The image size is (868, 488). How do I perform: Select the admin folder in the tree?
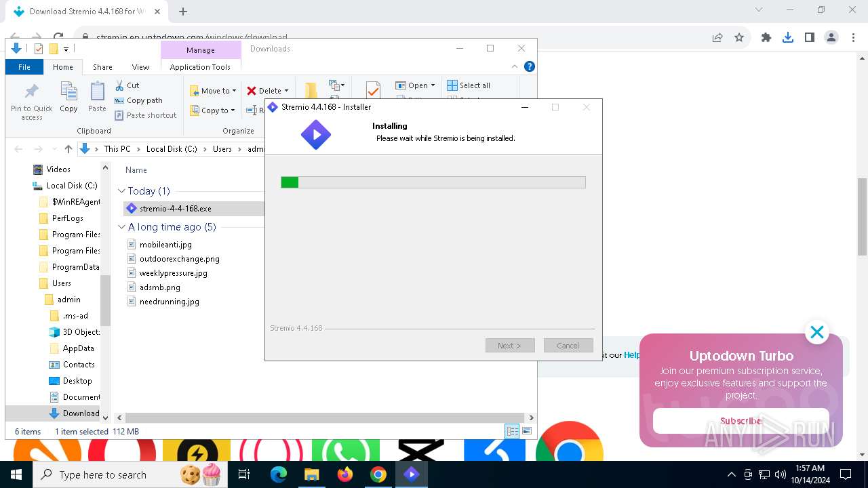[69, 300]
